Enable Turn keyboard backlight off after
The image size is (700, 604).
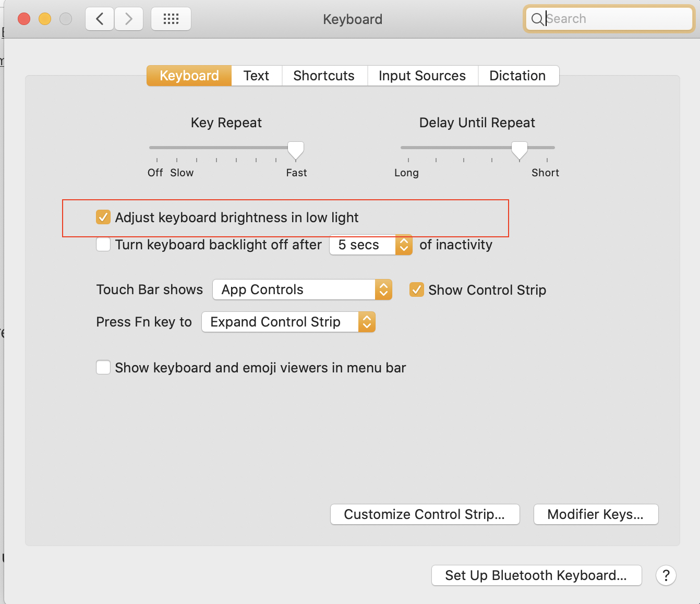pyautogui.click(x=103, y=245)
